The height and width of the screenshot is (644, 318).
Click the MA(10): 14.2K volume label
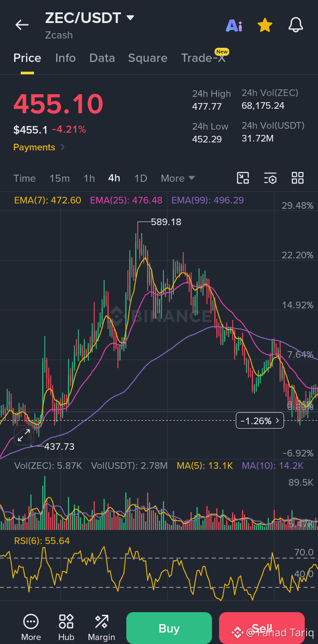[x=273, y=466]
